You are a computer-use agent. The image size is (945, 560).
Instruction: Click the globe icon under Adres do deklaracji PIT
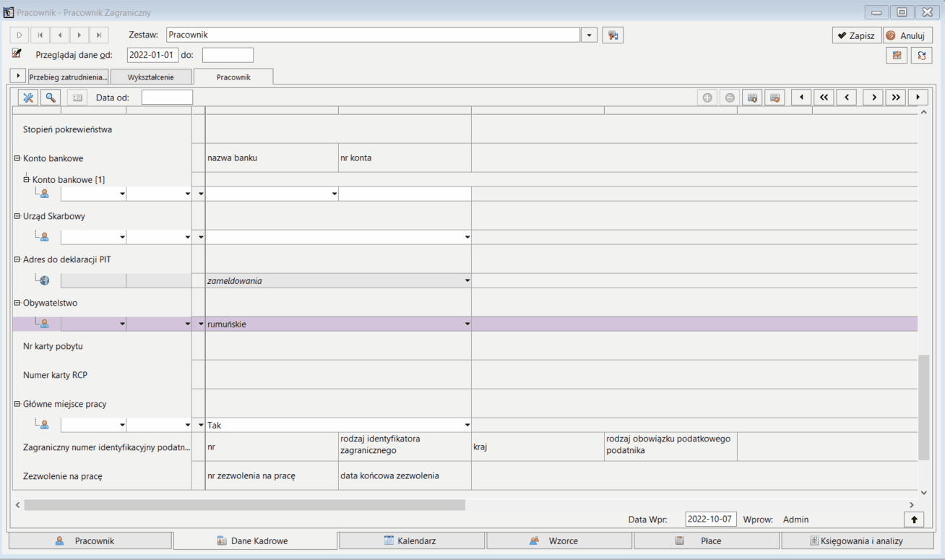[x=44, y=280]
